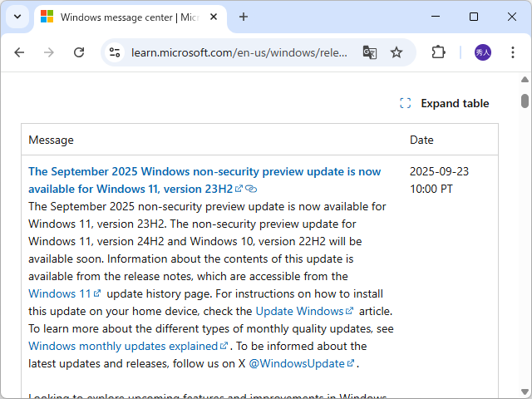This screenshot has width=532, height=399.
Task: Click the browser back arrow
Action: coord(19,52)
